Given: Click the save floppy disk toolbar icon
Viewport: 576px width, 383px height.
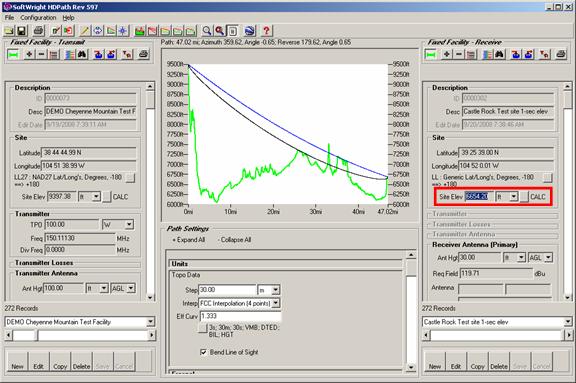Looking at the screenshot, I should (21, 31).
